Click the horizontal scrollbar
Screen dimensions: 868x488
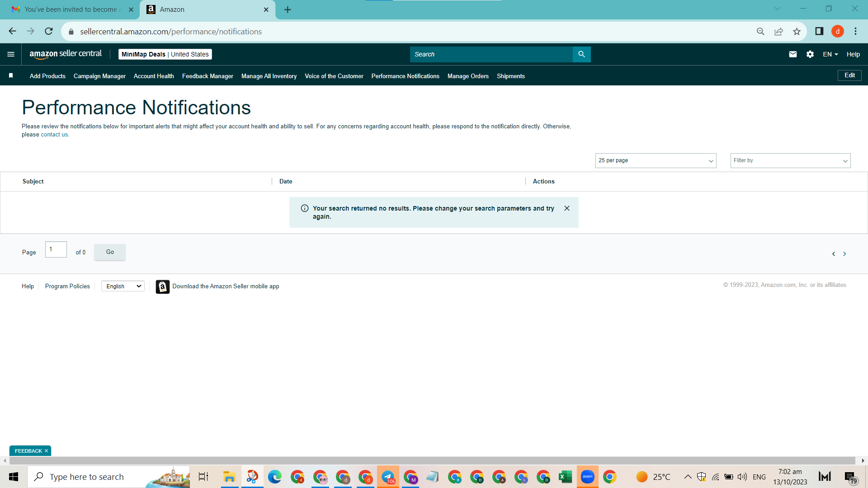click(x=432, y=460)
